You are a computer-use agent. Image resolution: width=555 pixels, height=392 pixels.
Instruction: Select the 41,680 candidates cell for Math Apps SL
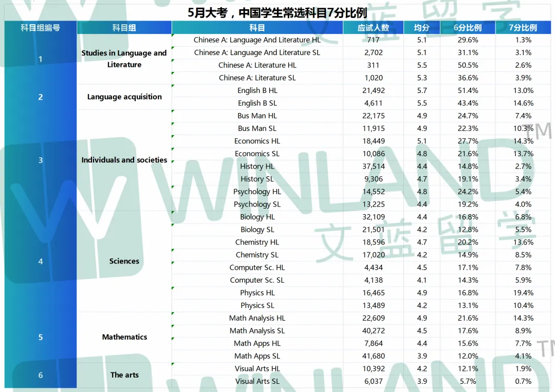pos(373,356)
